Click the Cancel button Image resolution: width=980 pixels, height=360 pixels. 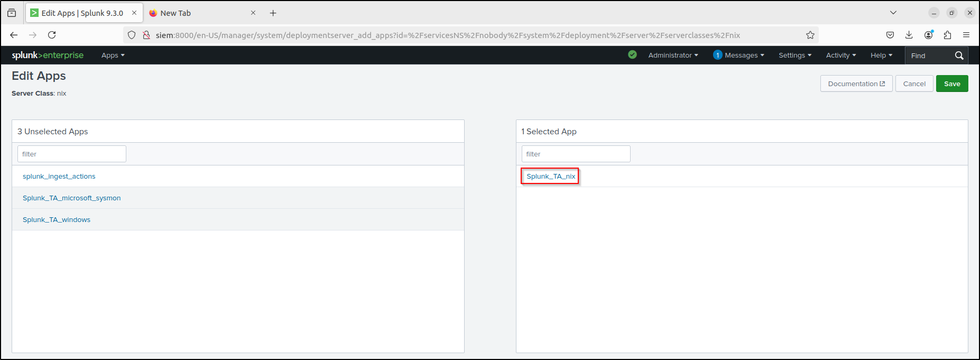(x=914, y=84)
